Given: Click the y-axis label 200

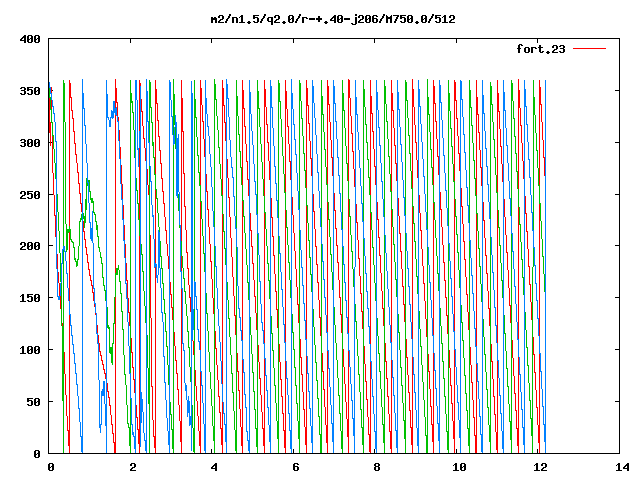Looking at the screenshot, I should click(30, 246).
